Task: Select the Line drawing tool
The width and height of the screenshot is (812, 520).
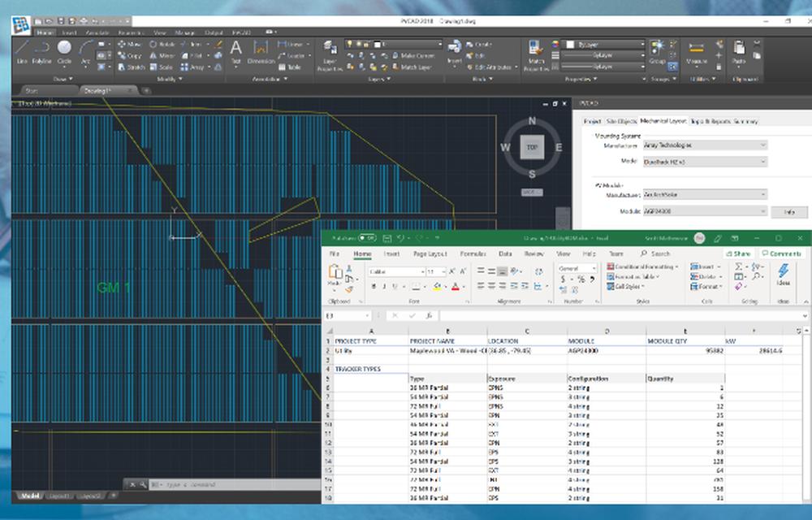Action: tap(22, 52)
